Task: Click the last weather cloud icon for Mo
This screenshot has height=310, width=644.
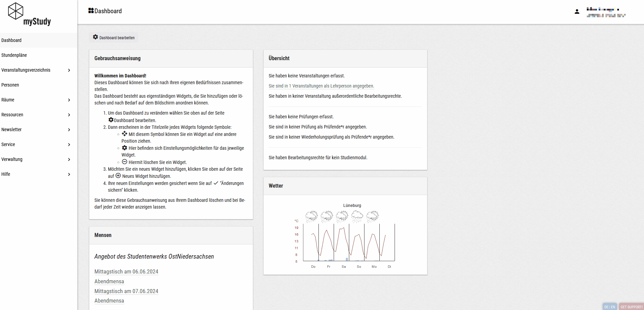Action: pyautogui.click(x=372, y=216)
